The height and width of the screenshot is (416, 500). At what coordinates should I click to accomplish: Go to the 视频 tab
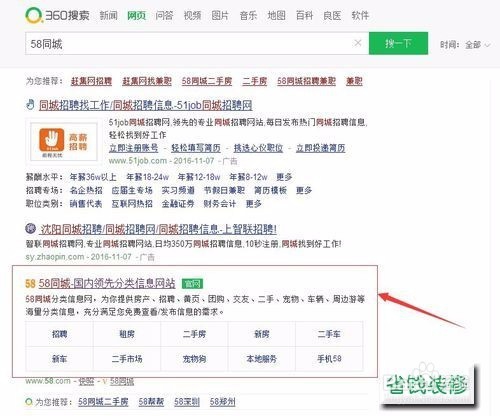(x=192, y=15)
